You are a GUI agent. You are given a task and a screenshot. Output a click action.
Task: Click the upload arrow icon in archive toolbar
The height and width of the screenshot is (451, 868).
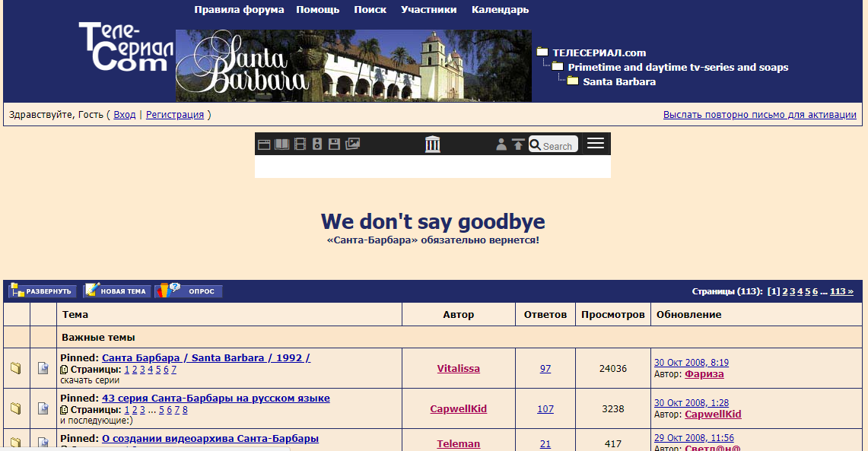(x=518, y=145)
